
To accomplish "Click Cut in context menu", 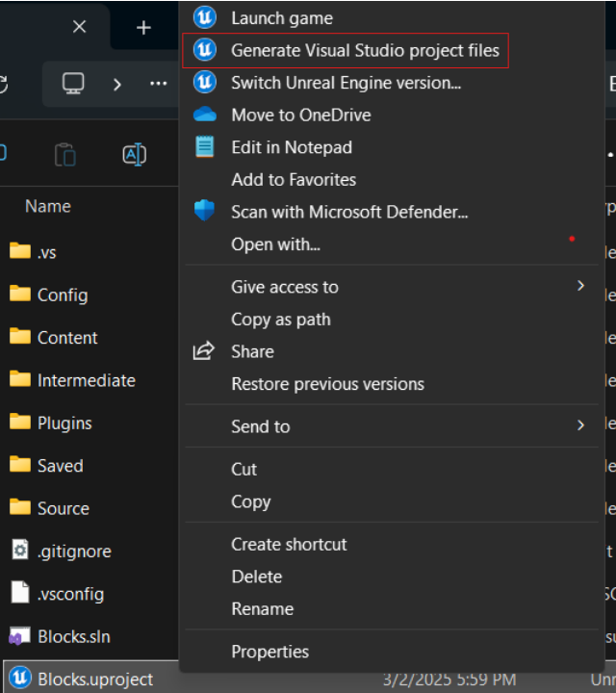I will (x=244, y=470).
